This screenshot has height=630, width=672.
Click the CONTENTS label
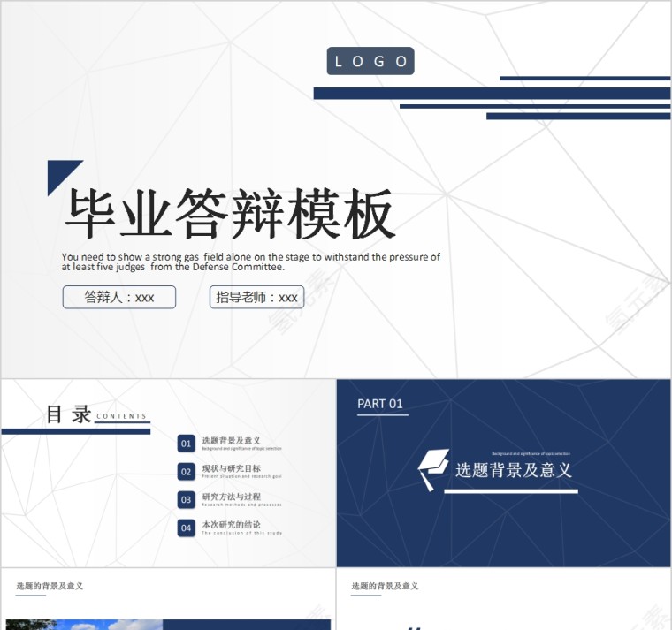(x=121, y=416)
